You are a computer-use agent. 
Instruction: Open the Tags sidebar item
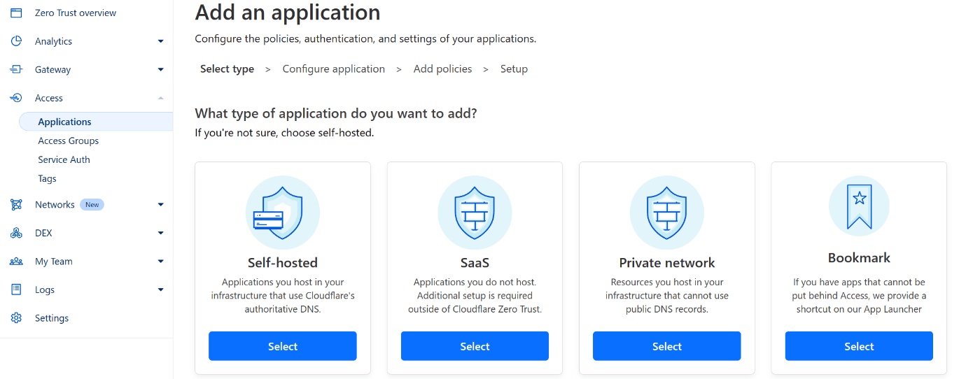[x=47, y=178]
